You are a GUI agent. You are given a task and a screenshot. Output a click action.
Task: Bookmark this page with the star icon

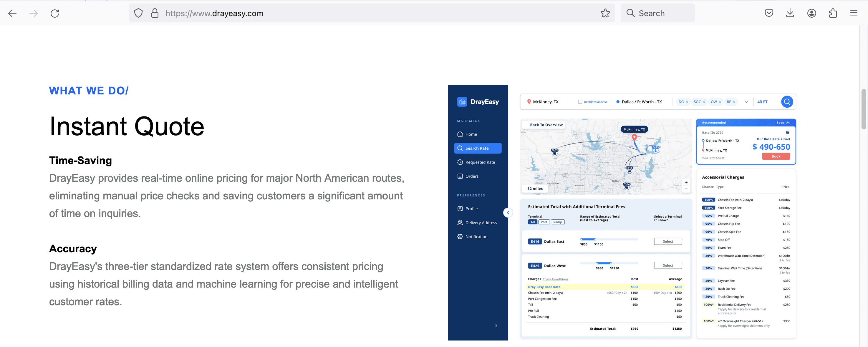(x=605, y=13)
